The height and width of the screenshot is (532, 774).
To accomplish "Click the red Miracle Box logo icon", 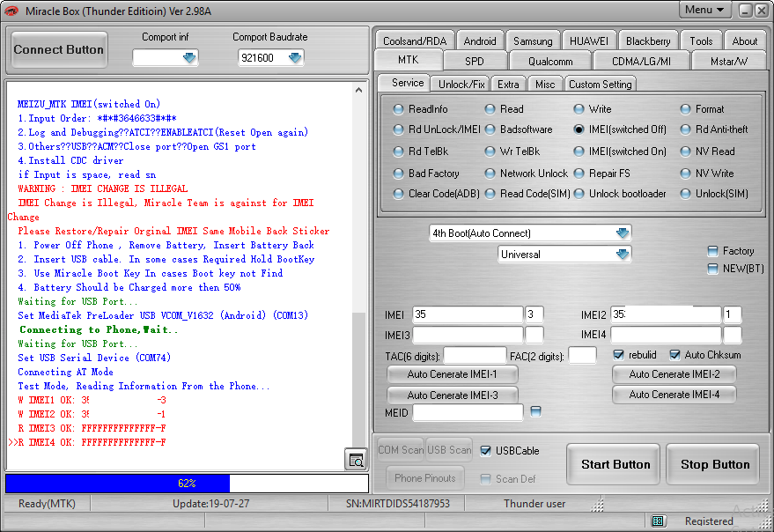I will coord(11,11).
